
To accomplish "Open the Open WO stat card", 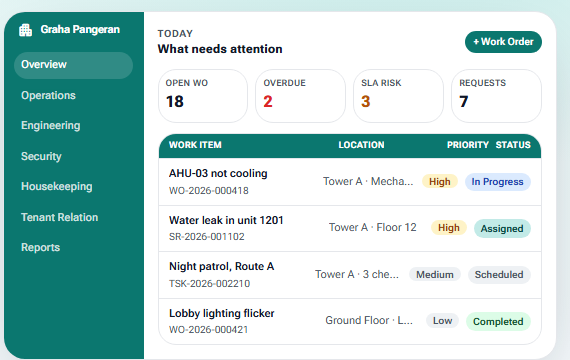I will tap(203, 96).
